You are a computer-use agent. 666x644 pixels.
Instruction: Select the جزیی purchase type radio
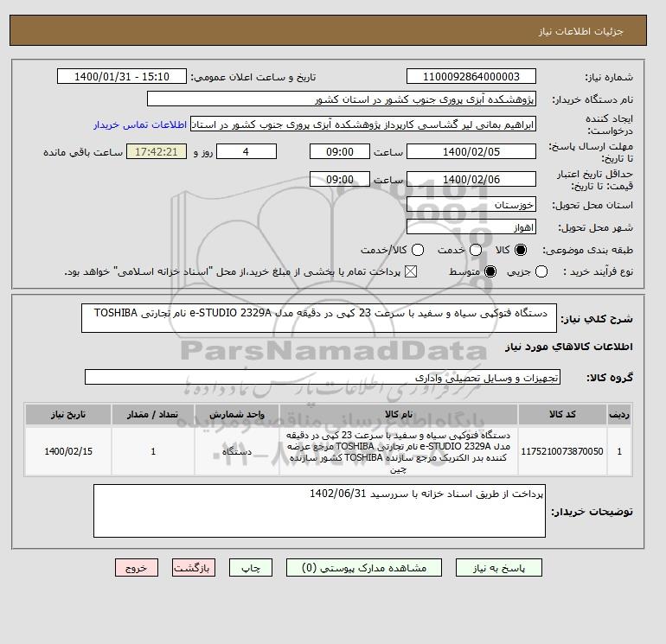tap(541, 271)
